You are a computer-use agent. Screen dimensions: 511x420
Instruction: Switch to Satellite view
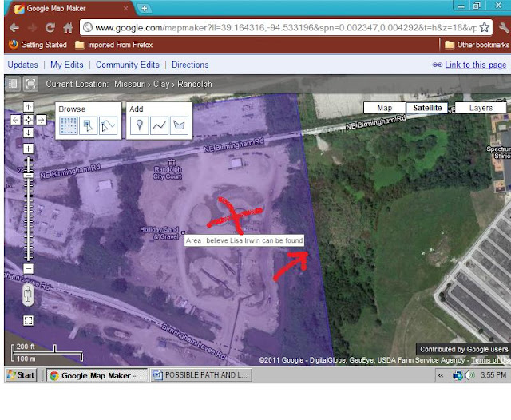pyautogui.click(x=427, y=108)
